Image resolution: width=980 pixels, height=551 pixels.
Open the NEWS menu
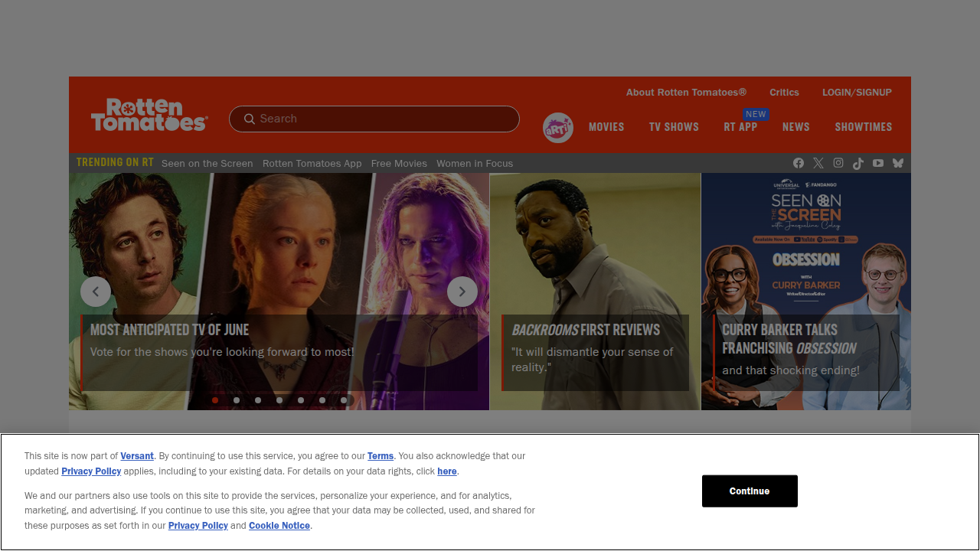click(x=796, y=127)
